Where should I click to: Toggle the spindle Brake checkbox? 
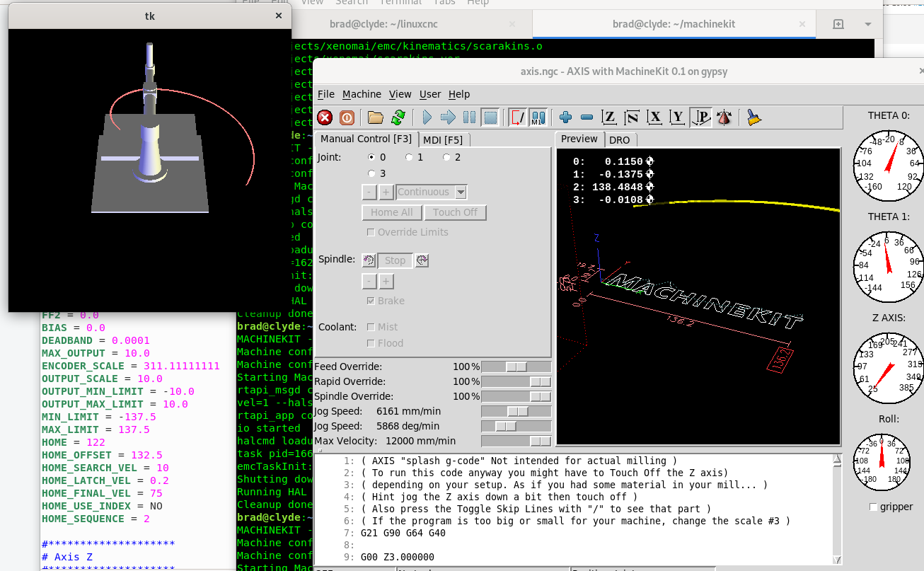pyautogui.click(x=371, y=301)
